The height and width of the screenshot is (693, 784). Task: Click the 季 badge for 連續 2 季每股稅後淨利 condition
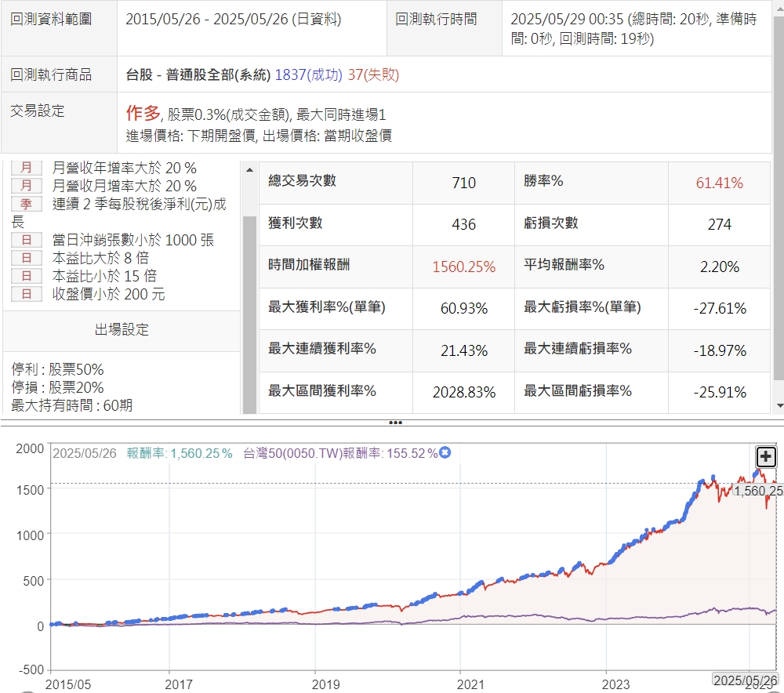27,204
